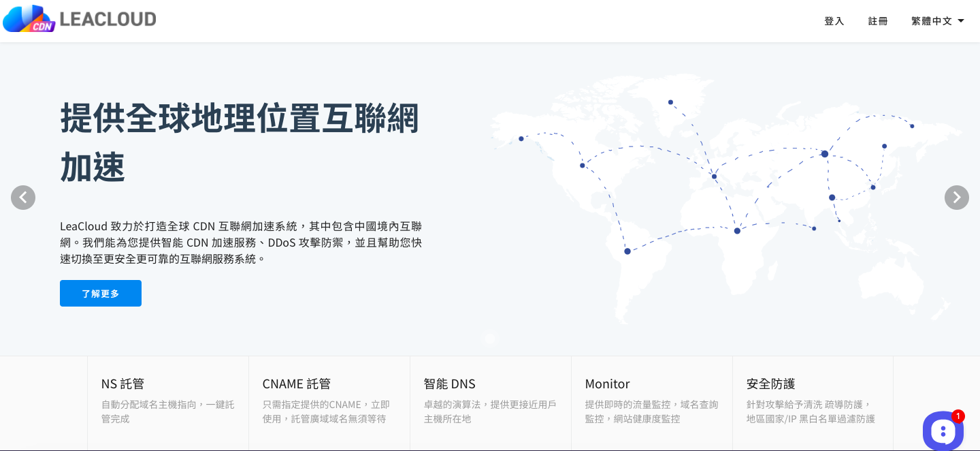Screen dimensions: 980x451
Task: Click description 卓越的演算法
Action: coord(490,411)
